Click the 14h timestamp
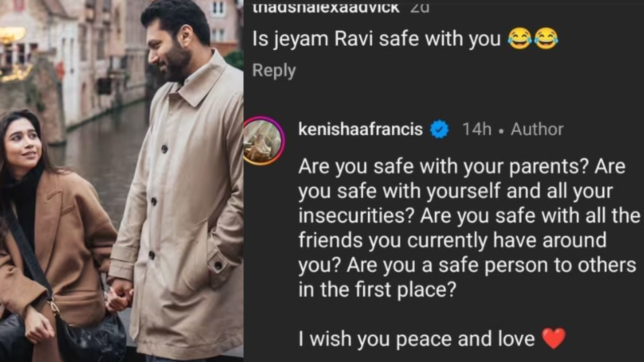The image size is (644, 362). click(476, 130)
